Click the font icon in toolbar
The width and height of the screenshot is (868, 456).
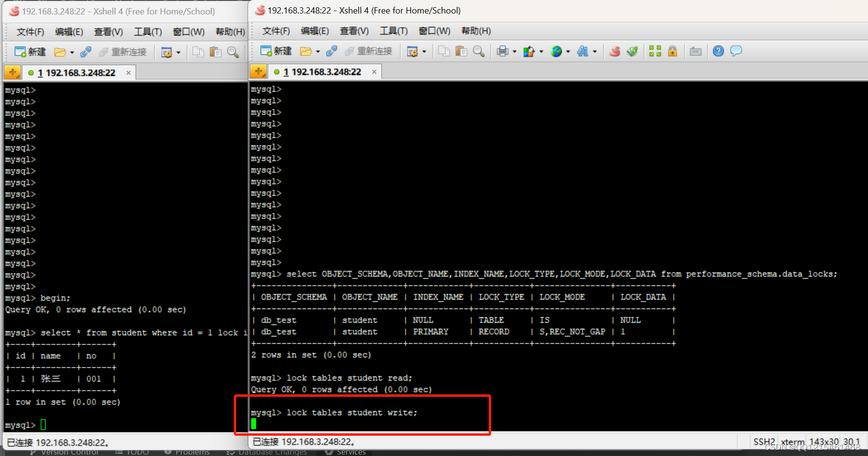tap(583, 51)
